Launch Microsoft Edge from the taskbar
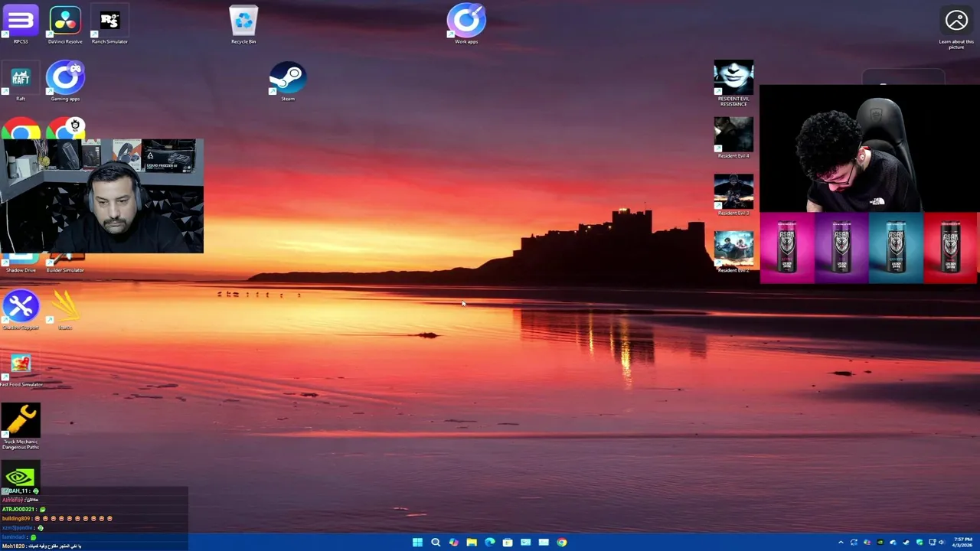The image size is (980, 551). (489, 542)
